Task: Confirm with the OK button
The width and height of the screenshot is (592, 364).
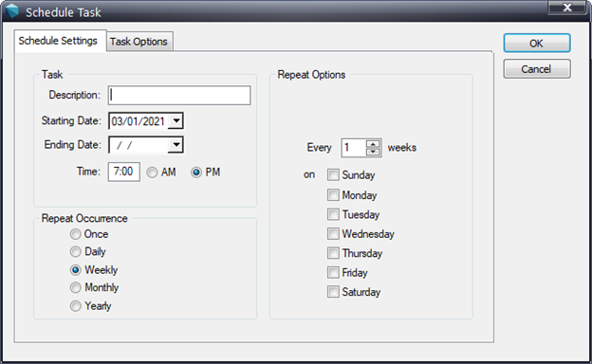Action: (537, 44)
